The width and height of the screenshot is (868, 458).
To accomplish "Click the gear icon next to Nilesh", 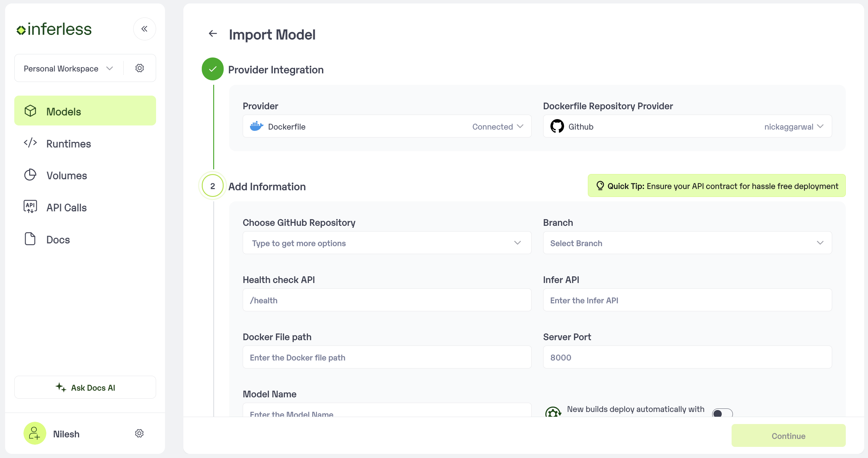I will coord(139,433).
